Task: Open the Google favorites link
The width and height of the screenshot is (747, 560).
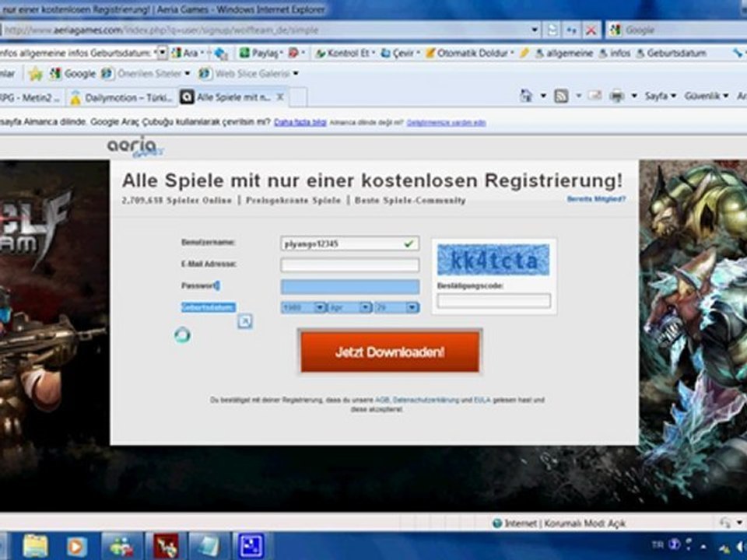Action: coord(73,74)
